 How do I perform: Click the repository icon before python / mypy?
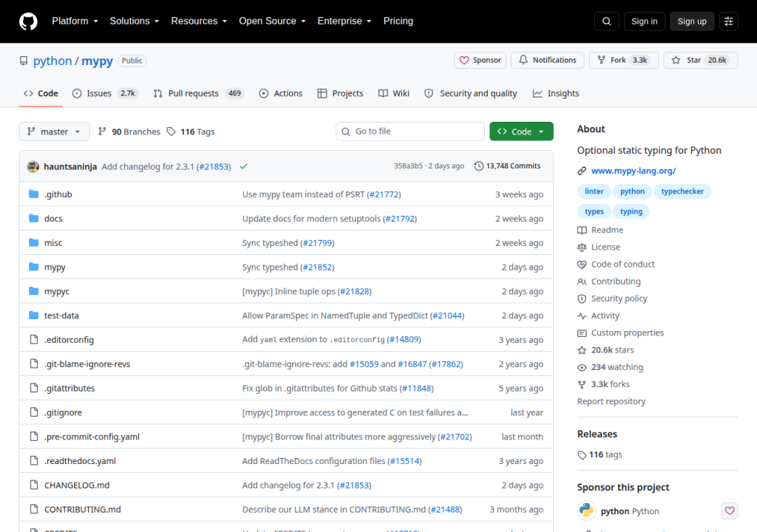point(24,61)
